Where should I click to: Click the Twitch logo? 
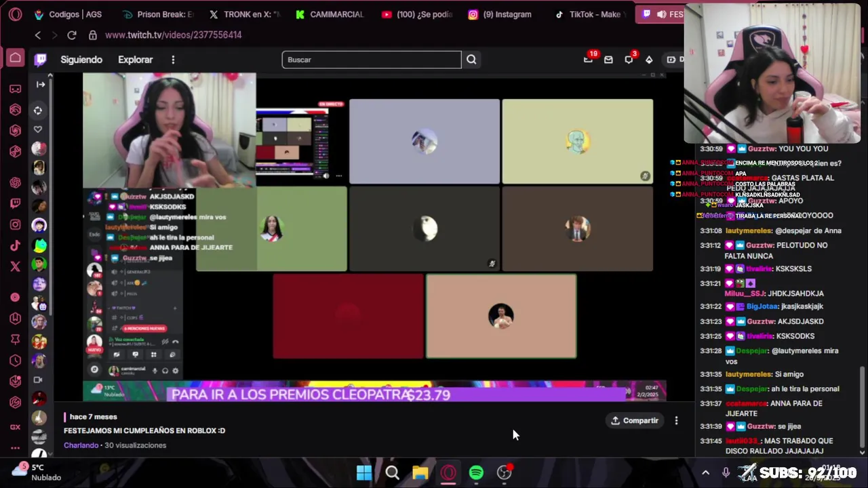click(x=41, y=60)
